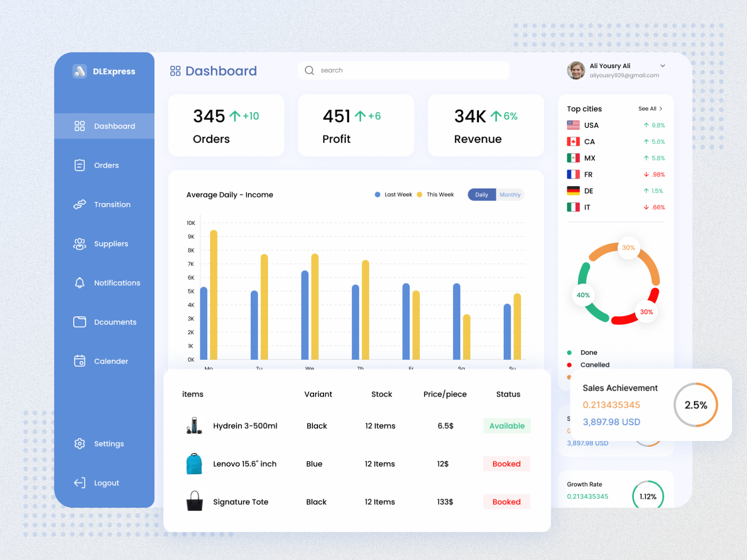Screen dimensions: 747x560
Task: Select the Daily tab on the chart
Action: pos(481,195)
